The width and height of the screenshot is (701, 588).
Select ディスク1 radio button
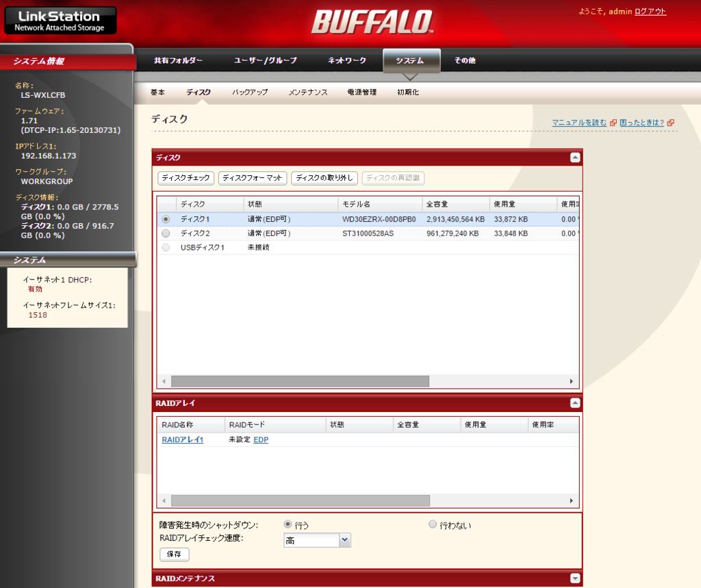[x=166, y=219]
